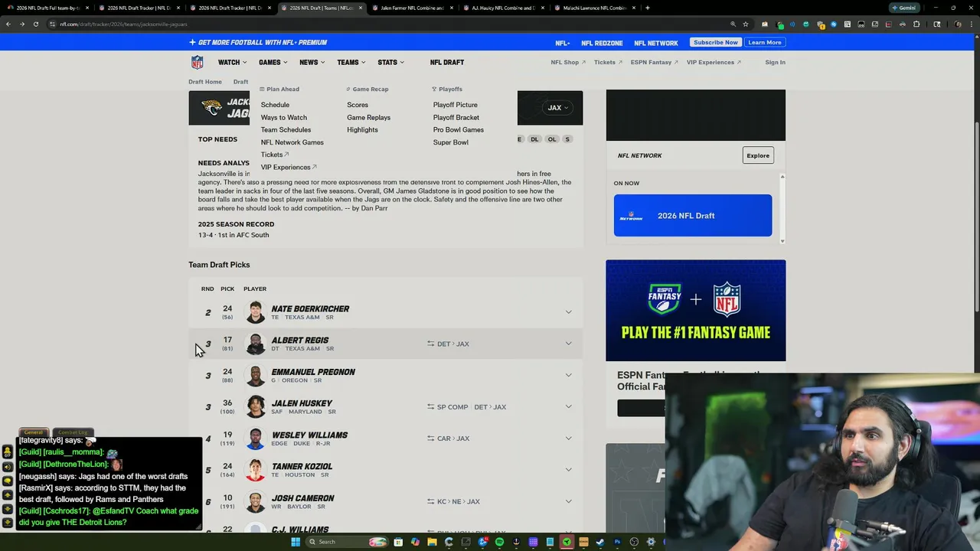This screenshot has height=551, width=980.
Task: Expand Jalen Huskey pick details
Action: (x=568, y=406)
